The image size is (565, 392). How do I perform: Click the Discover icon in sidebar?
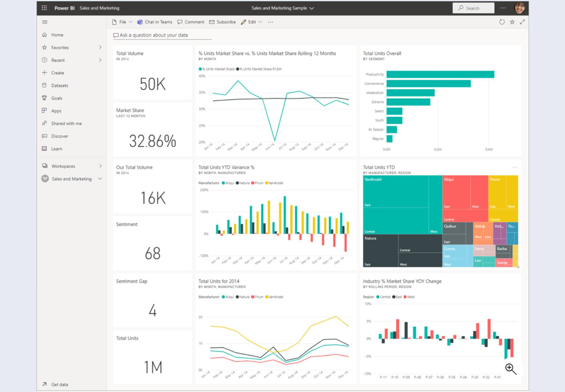tap(44, 136)
